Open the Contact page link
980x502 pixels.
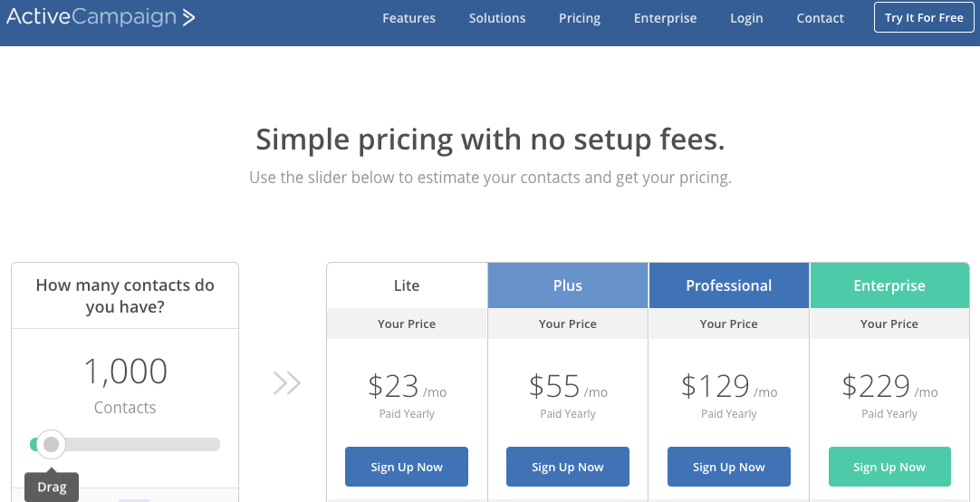coord(820,18)
